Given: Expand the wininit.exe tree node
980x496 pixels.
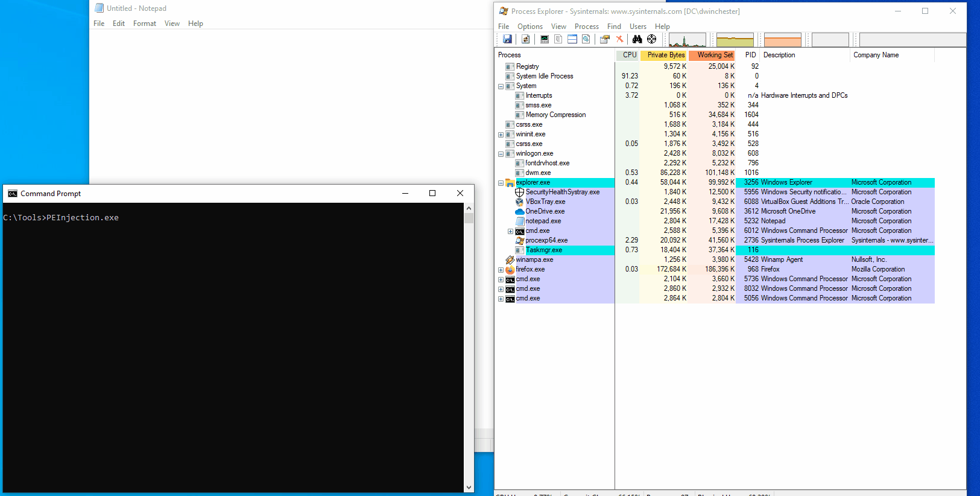Looking at the screenshot, I should (501, 135).
